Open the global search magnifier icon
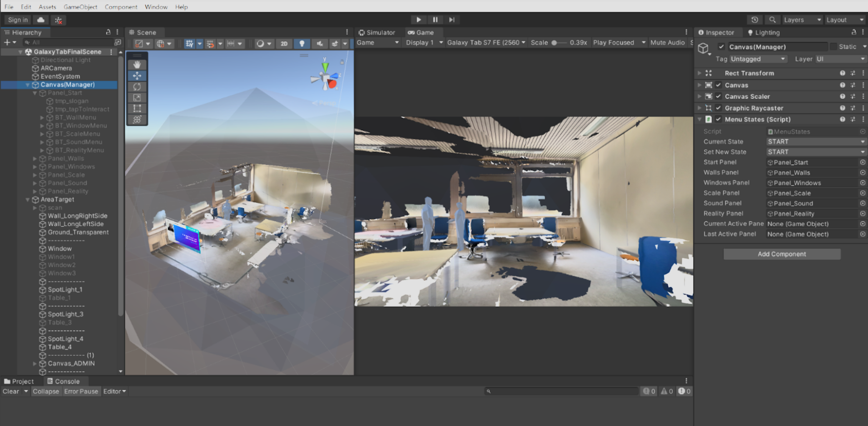The image size is (868, 426). [772, 20]
